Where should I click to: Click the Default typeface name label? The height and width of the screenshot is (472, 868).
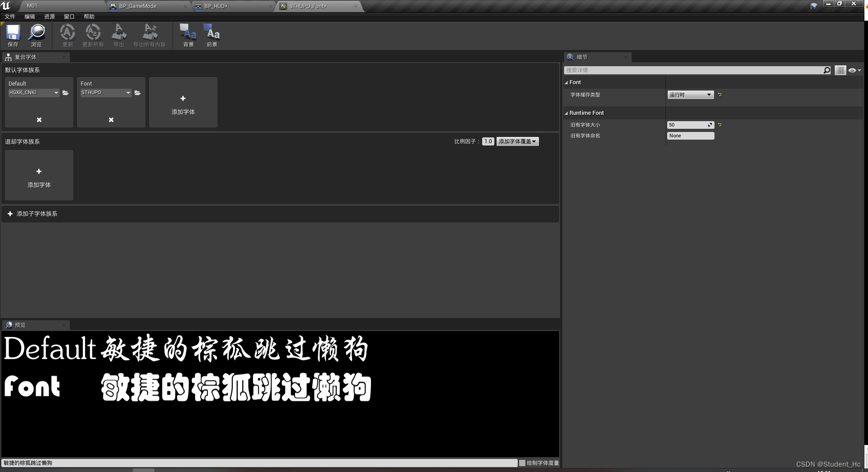(18, 84)
